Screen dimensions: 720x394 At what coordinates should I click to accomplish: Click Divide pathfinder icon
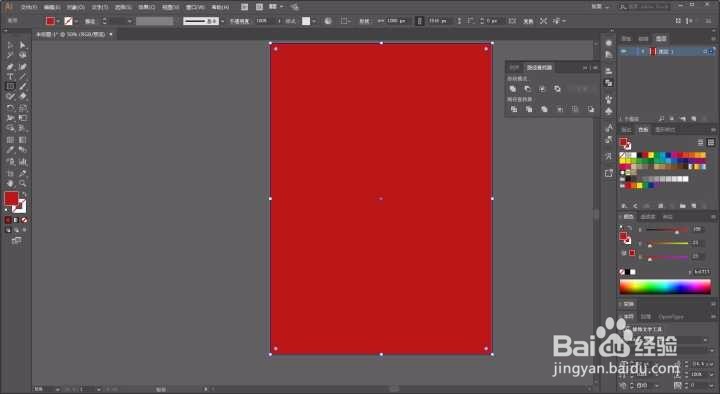coord(514,109)
